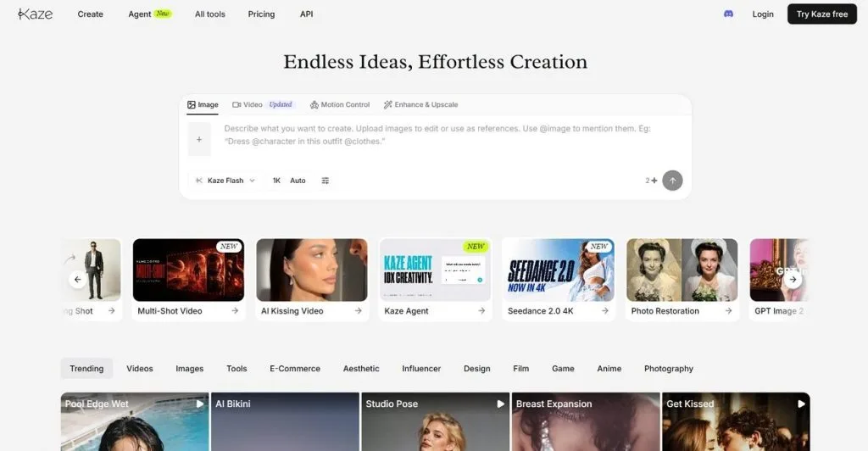Select the E-Commerce category filter
Viewport: 868px width, 451px height.
(294, 369)
